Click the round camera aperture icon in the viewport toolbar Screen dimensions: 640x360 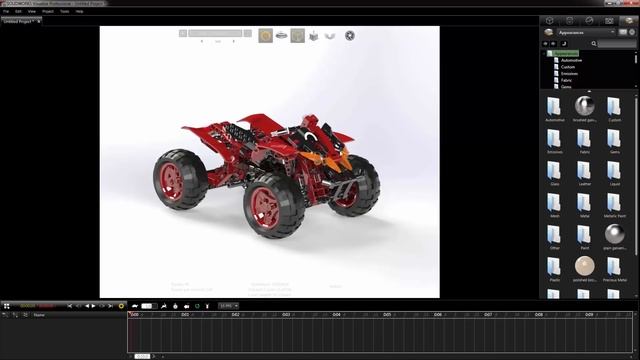pos(350,36)
